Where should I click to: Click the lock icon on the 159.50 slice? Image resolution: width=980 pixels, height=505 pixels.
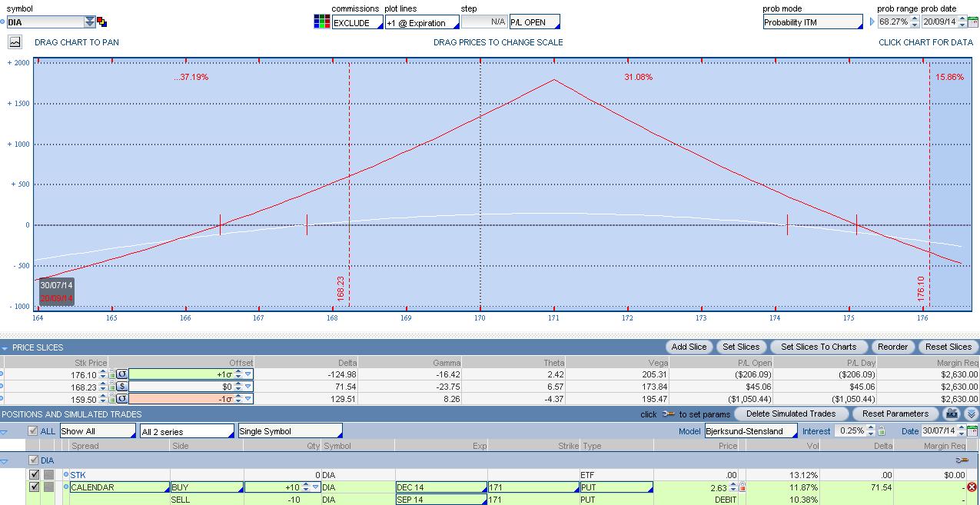click(112, 399)
